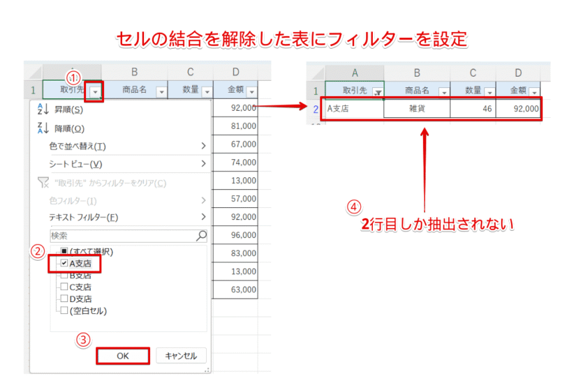567x392 pixels.
Task: Select column B header in left sheet
Action: [135, 72]
